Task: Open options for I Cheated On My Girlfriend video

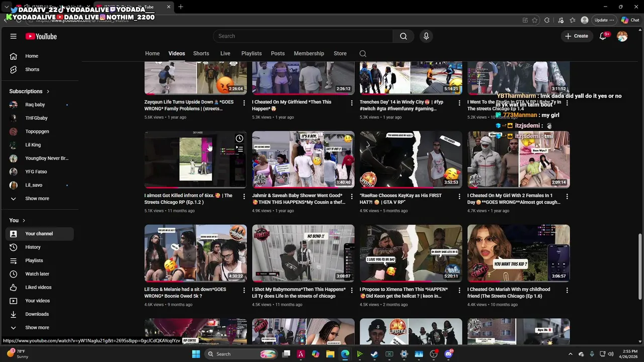Action: point(352,103)
